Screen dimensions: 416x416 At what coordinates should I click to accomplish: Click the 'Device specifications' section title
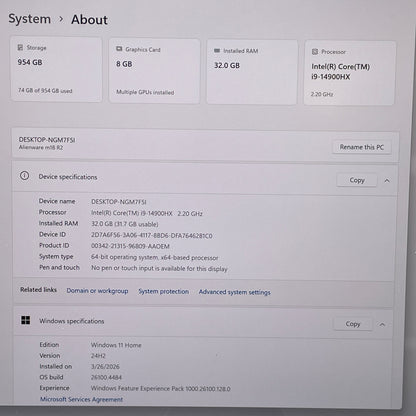point(68,177)
